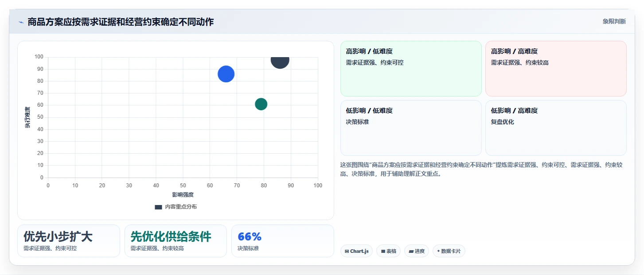Click 需求证据强、约束较高 in red quadrant card
644x275 pixels.
(x=520, y=62)
